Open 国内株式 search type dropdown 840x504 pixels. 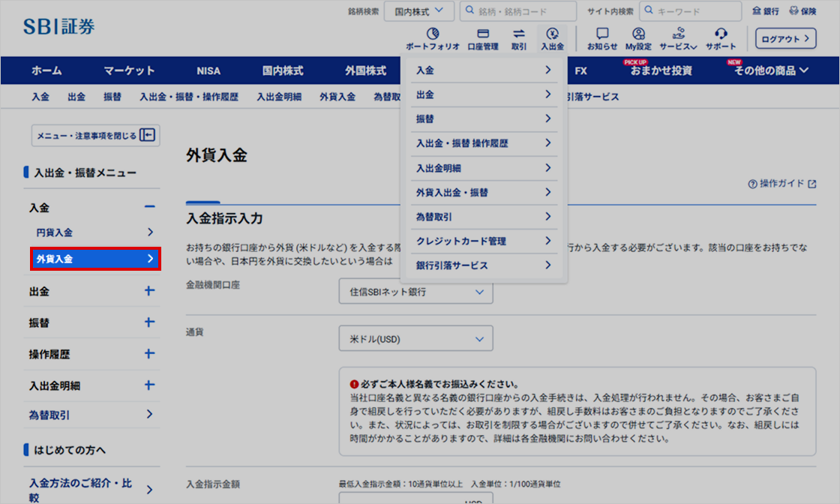[418, 11]
